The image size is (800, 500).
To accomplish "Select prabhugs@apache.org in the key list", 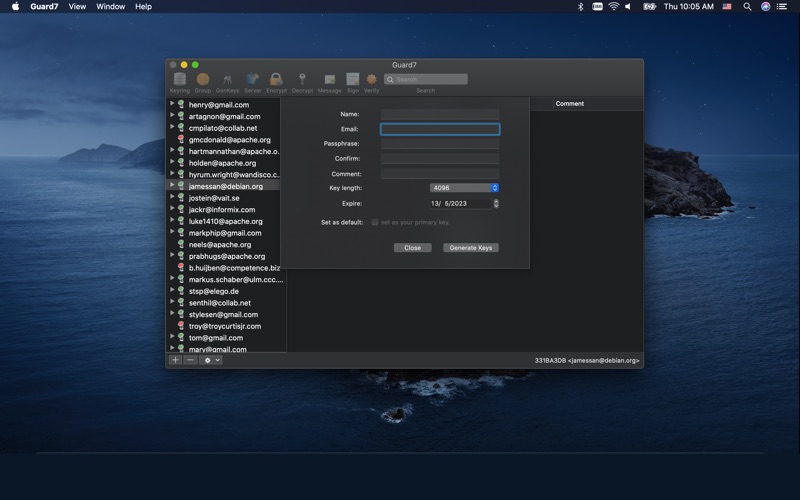I will 227,256.
